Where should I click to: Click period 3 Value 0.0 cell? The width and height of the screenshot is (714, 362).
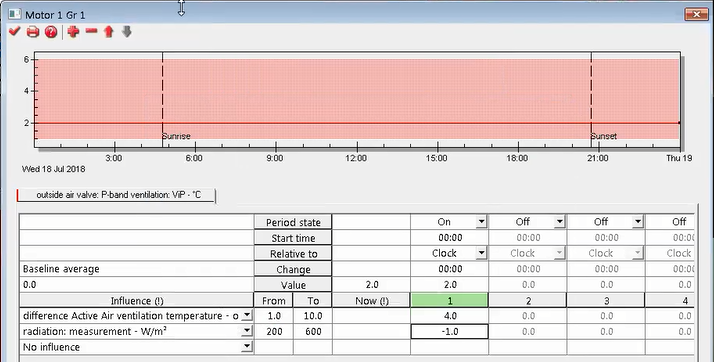pyautogui.click(x=606, y=285)
